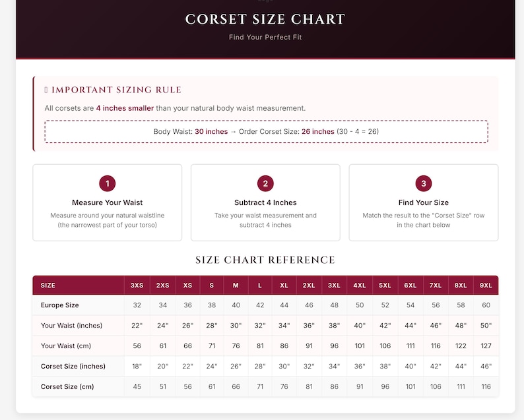Select the 6XL column header
The image size is (524, 420).
tap(410, 285)
